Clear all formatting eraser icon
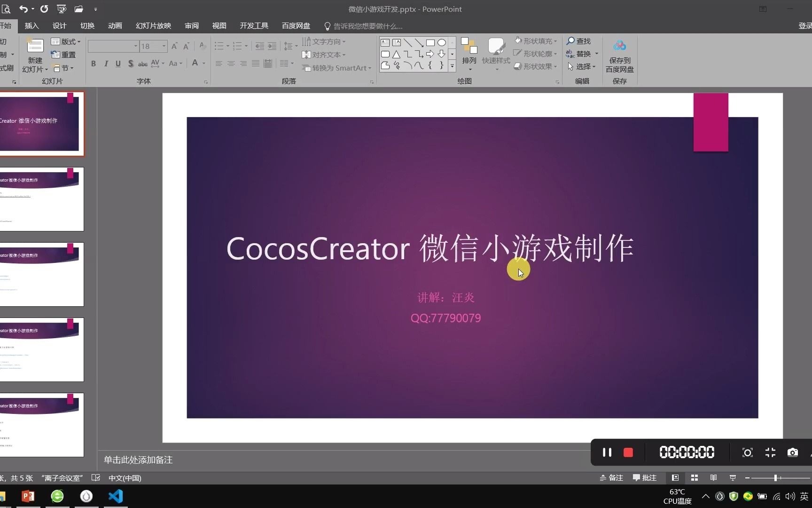 (203, 46)
